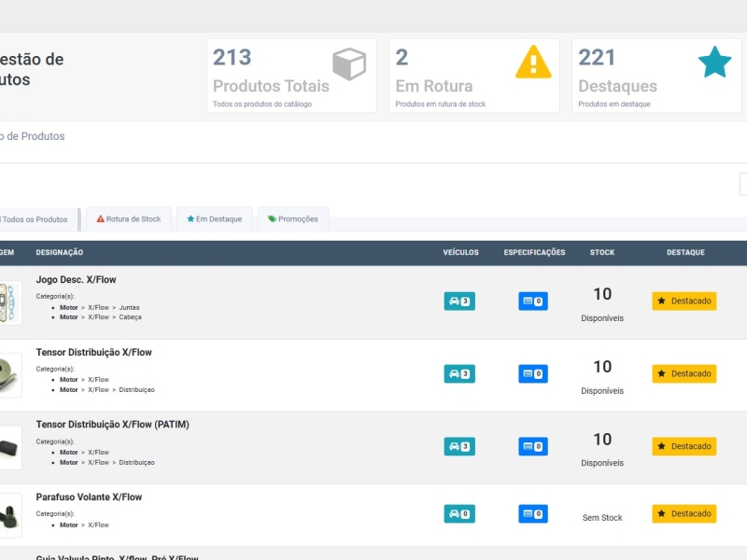
Task: Click the warning triangle icon in Em Rotura
Action: coord(533,63)
